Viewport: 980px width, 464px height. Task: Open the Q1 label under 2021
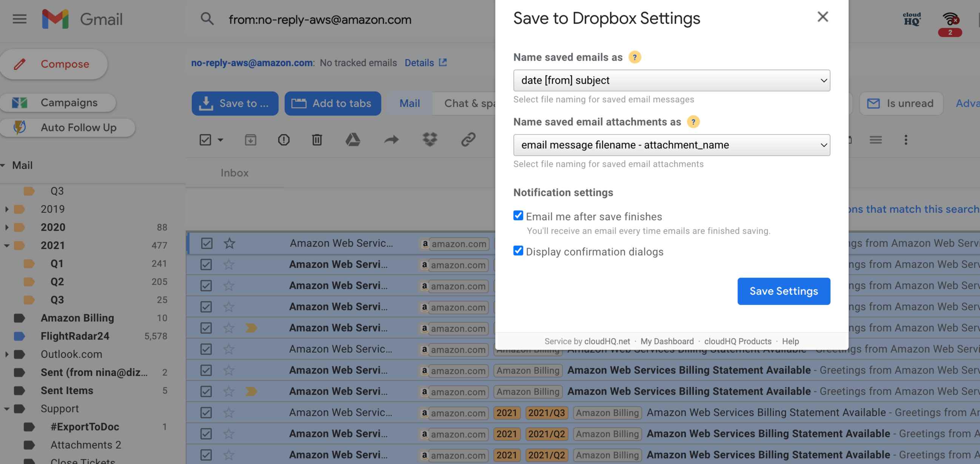tap(57, 263)
